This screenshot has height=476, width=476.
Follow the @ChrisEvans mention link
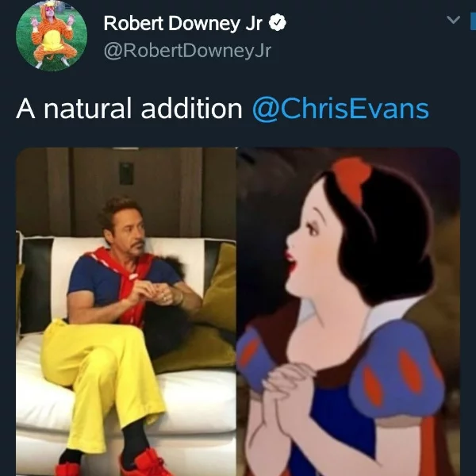340,109
